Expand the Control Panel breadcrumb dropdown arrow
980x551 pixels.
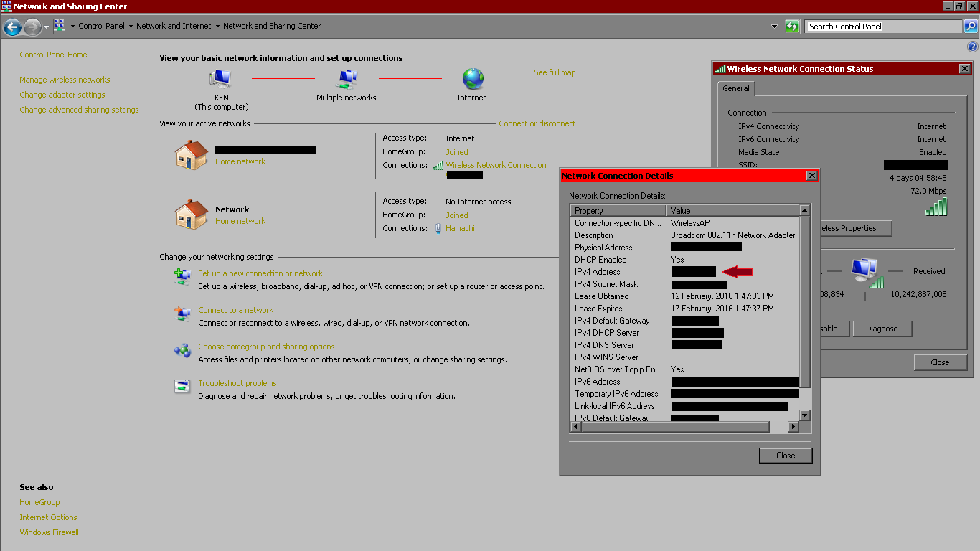[130, 27]
